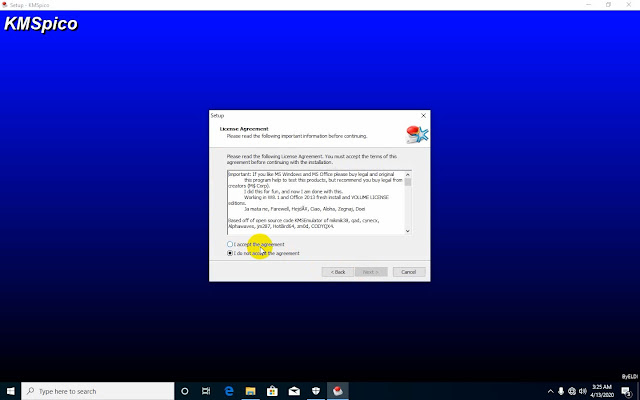Show hidden system tray icons
The height and width of the screenshot is (400, 640).
coord(550,391)
